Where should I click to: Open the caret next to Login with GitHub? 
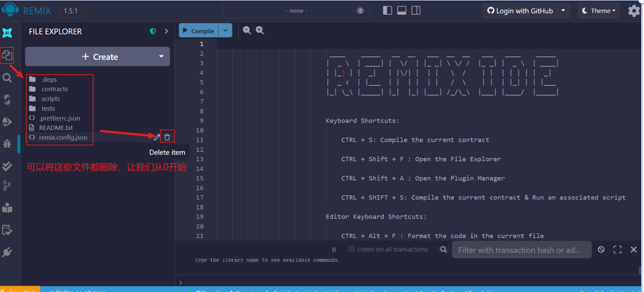coord(564,11)
